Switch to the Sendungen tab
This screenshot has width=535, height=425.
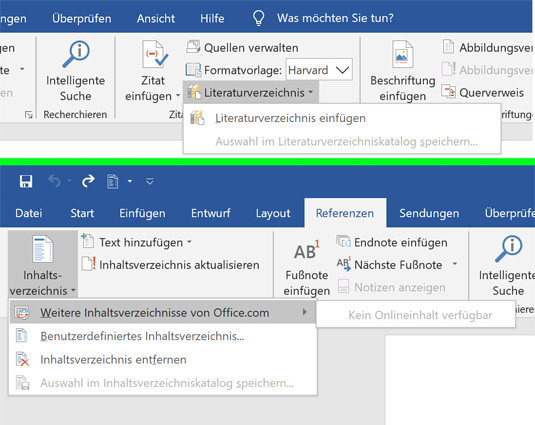[429, 213]
